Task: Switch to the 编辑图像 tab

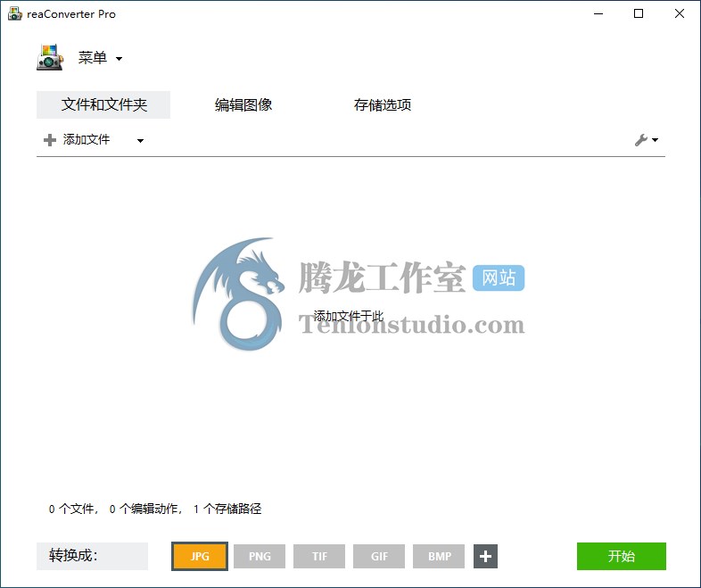Action: tap(243, 104)
